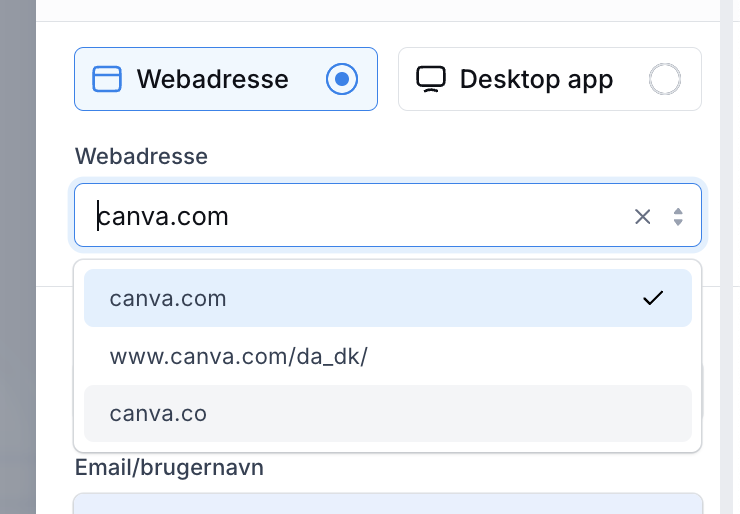
Task: Focus the Email/brugernavn input field
Action: tap(388, 504)
